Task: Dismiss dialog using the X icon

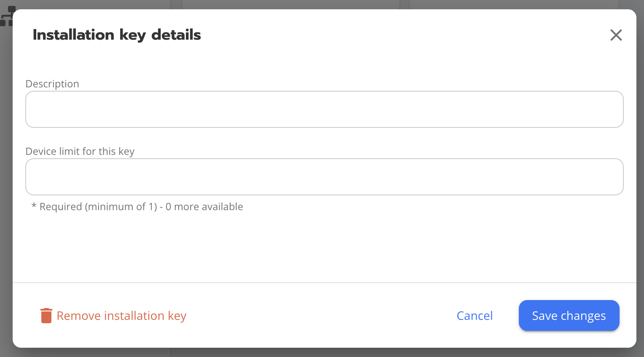Action: click(x=616, y=35)
